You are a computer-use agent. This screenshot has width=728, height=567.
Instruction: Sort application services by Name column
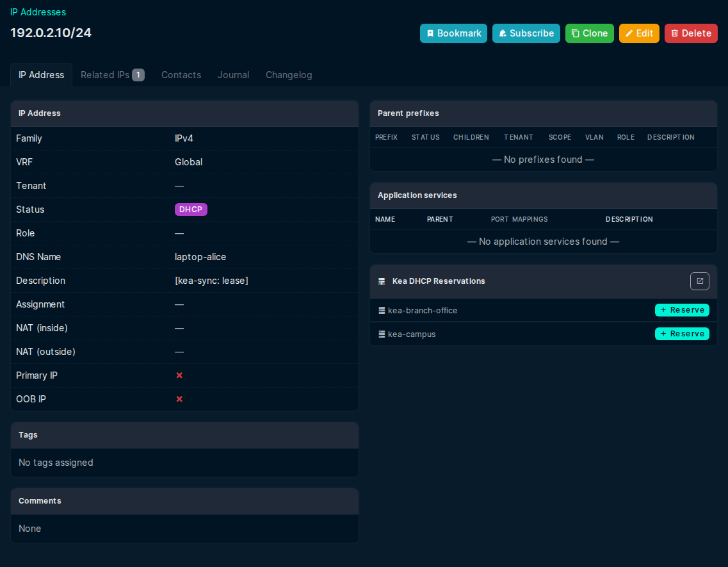385,219
